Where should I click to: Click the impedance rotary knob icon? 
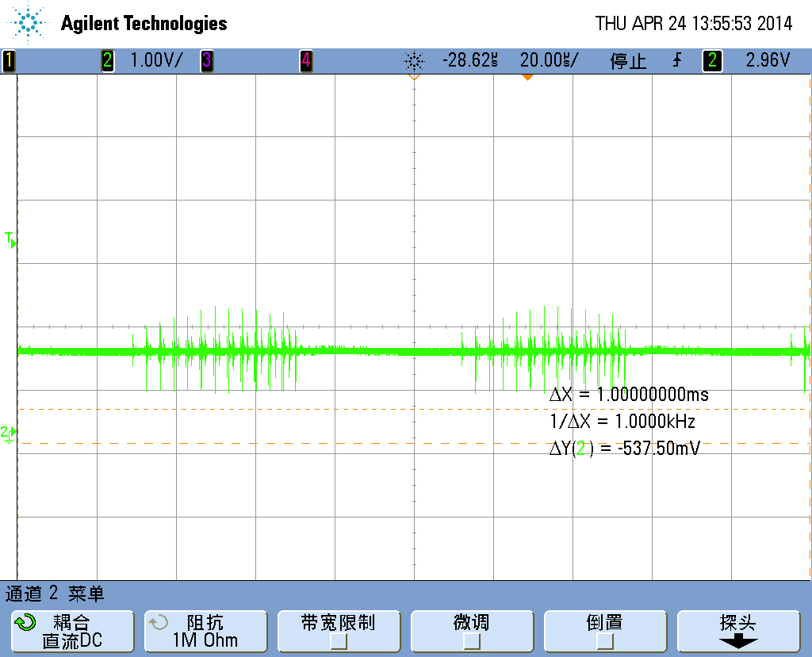click(158, 622)
